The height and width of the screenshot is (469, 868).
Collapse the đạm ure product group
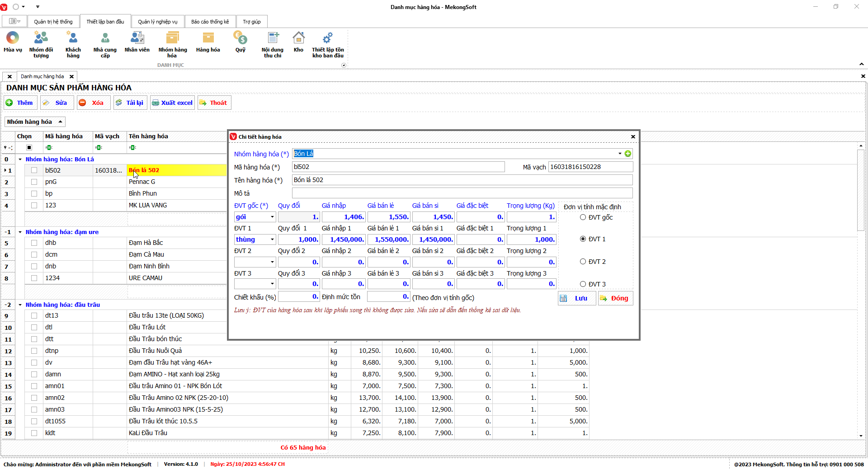pyautogui.click(x=20, y=232)
